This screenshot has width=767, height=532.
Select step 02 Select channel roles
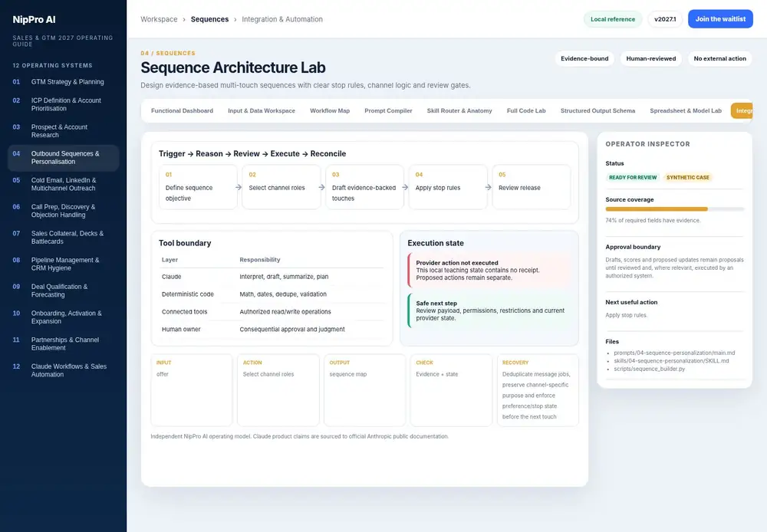tap(281, 187)
